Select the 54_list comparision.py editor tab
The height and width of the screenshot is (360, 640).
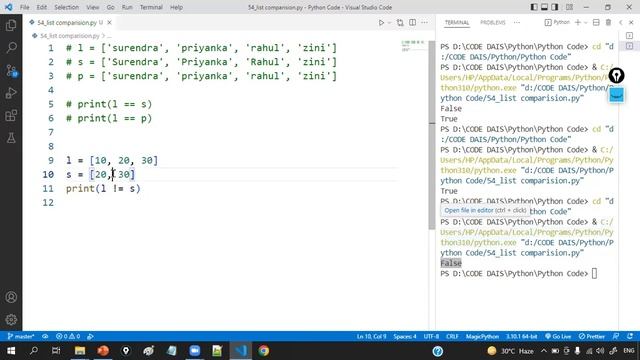click(x=67, y=22)
